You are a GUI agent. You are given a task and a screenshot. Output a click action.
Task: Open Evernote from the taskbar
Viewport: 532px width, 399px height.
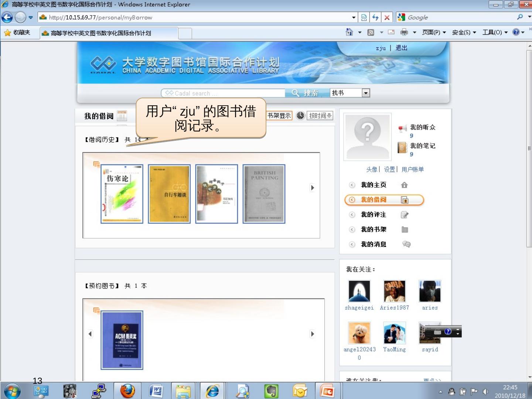point(272,391)
